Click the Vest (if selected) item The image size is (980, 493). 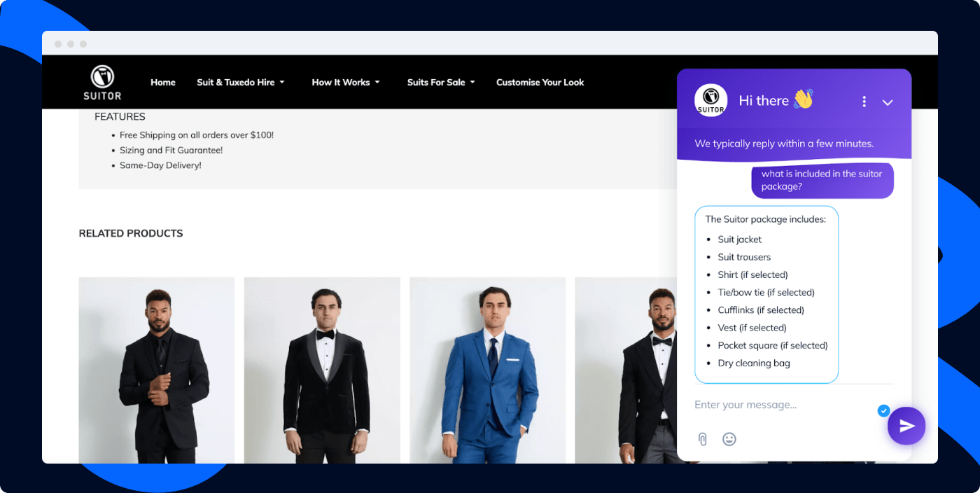coord(752,328)
